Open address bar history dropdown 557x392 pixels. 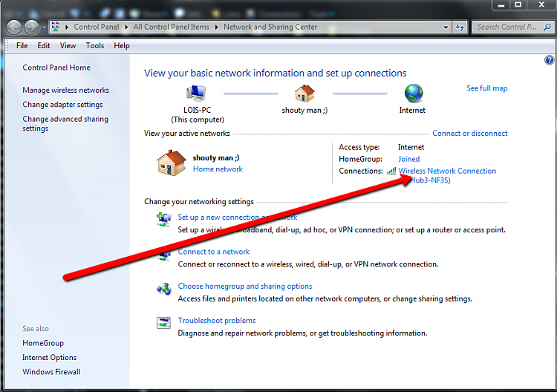tap(446, 27)
